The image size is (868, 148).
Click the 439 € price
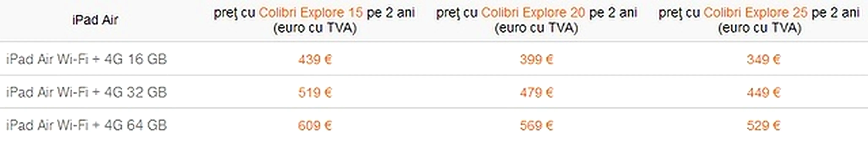(315, 60)
